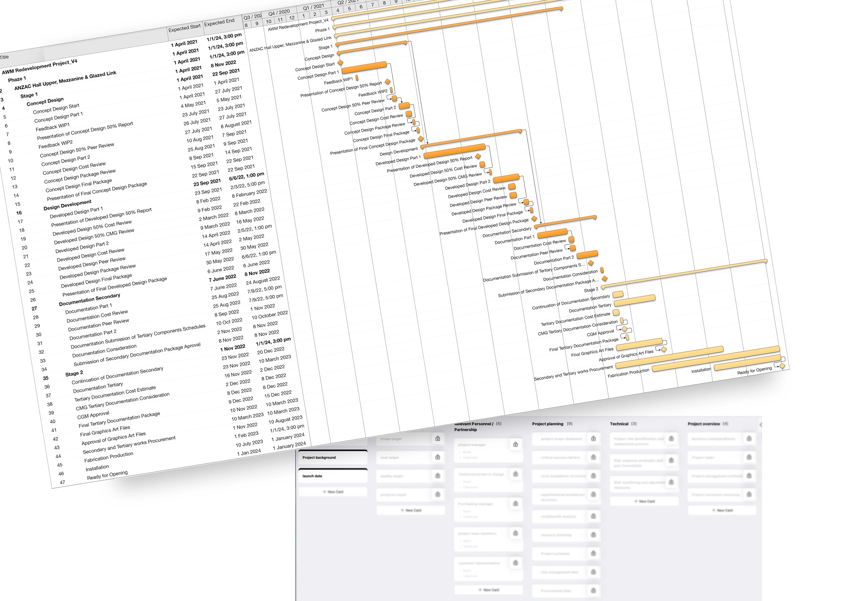This screenshot has height=601, width=868.
Task: Click the lock icon on quality target card
Action: point(437,476)
